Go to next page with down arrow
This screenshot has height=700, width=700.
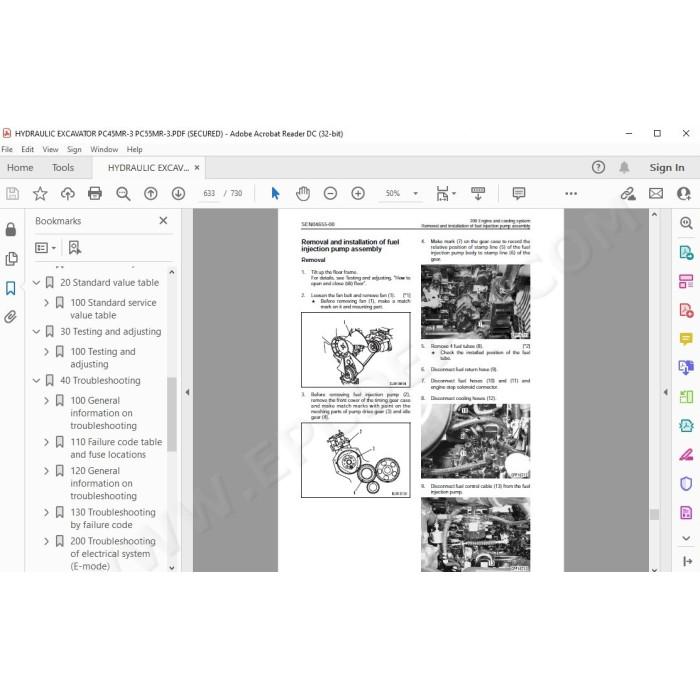pyautogui.click(x=178, y=193)
